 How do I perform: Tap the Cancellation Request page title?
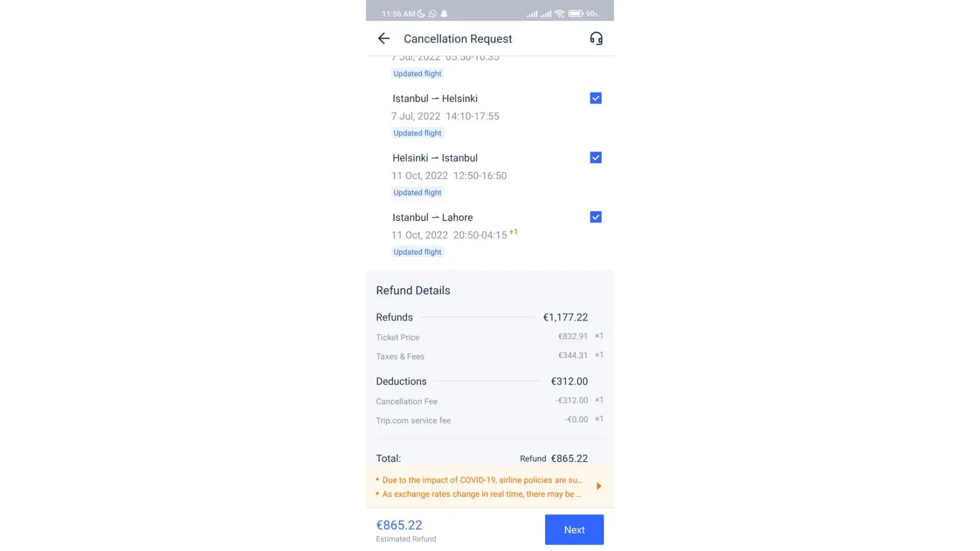point(457,39)
